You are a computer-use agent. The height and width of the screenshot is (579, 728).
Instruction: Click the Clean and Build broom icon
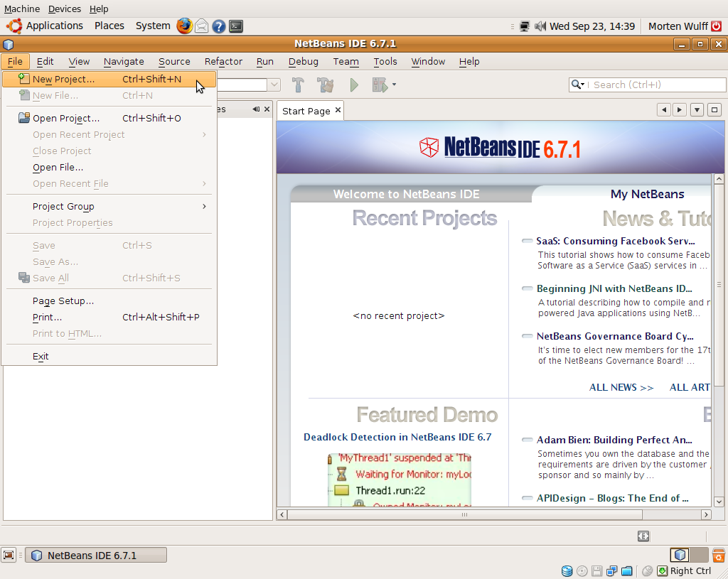tap(326, 85)
